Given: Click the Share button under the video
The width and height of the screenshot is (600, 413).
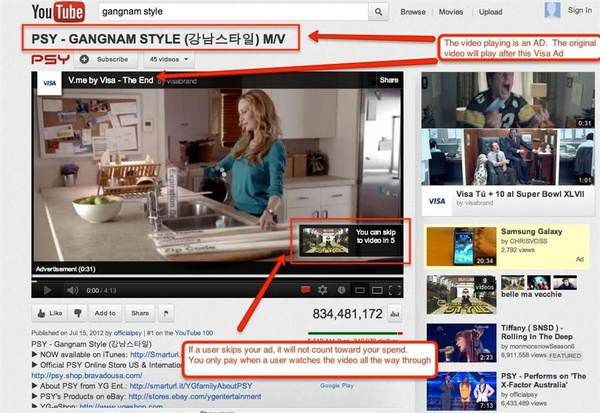Looking at the screenshot, I should [x=140, y=313].
